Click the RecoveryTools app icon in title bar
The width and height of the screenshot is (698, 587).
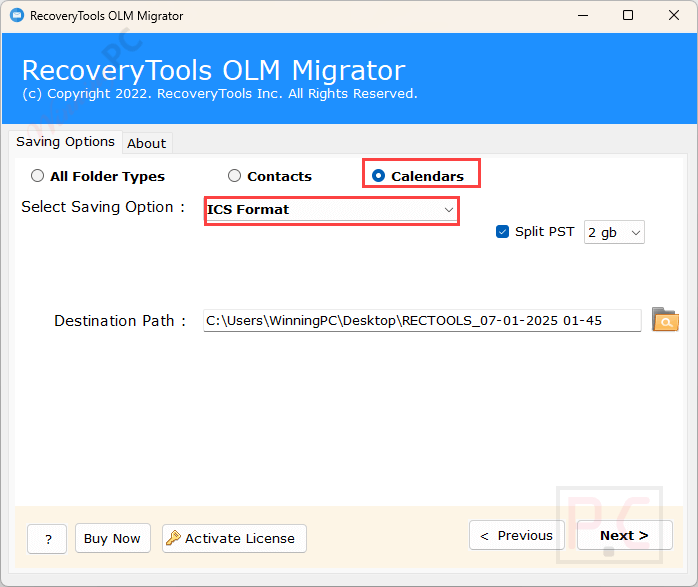(17, 16)
